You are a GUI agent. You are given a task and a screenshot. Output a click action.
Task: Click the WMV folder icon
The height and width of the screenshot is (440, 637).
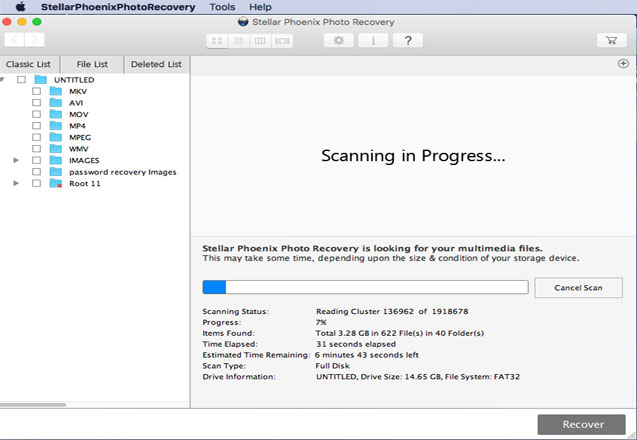[x=56, y=148]
